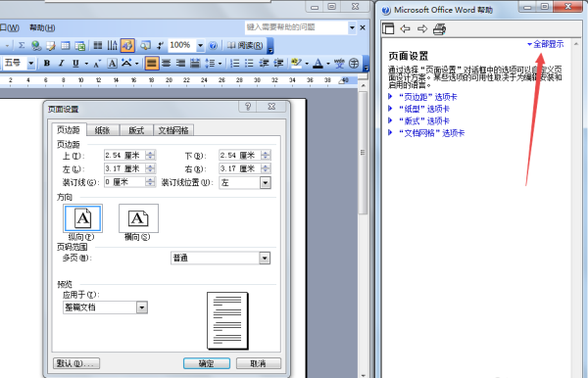Open the 帮助(H) menu
This screenshot has width=588, height=378.
click(x=42, y=27)
